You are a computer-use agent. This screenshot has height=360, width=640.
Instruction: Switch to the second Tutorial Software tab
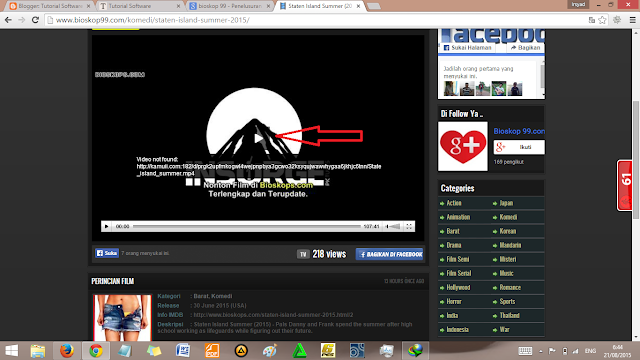pos(140,6)
